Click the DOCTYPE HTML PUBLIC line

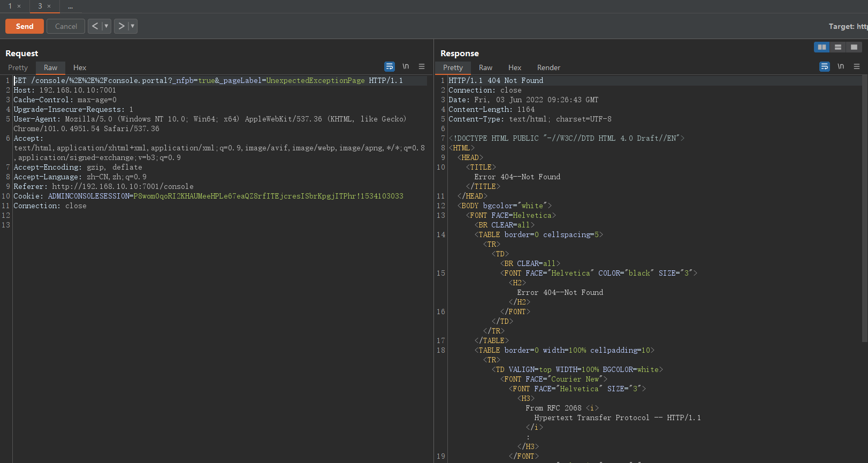(x=566, y=138)
